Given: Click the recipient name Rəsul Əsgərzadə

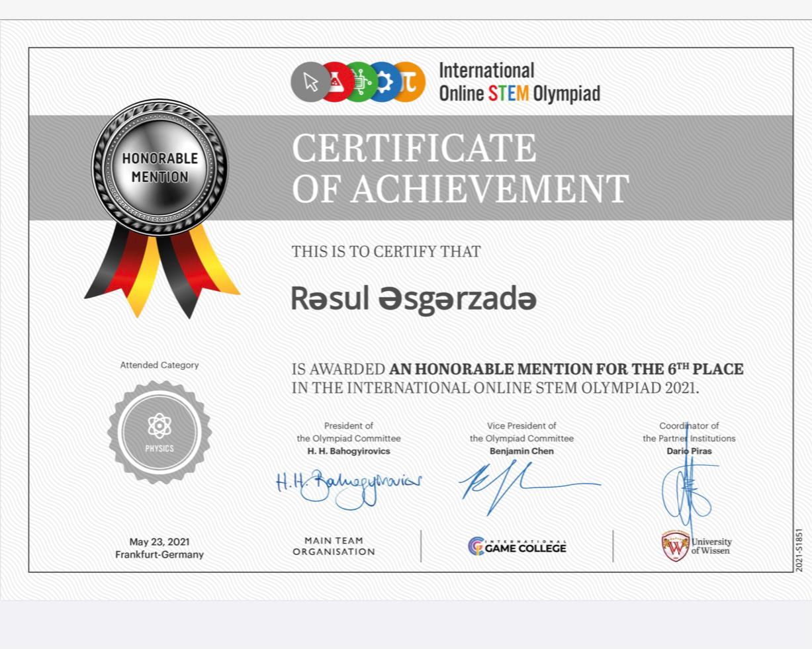Looking at the screenshot, I should pyautogui.click(x=414, y=299).
